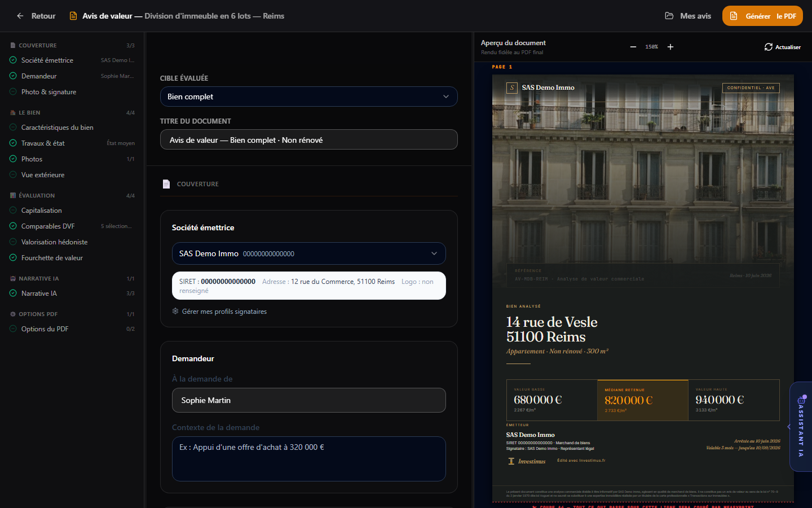The image size is (812, 508).
Task: Click the document icon beside Avis de valeur title
Action: coord(73,16)
